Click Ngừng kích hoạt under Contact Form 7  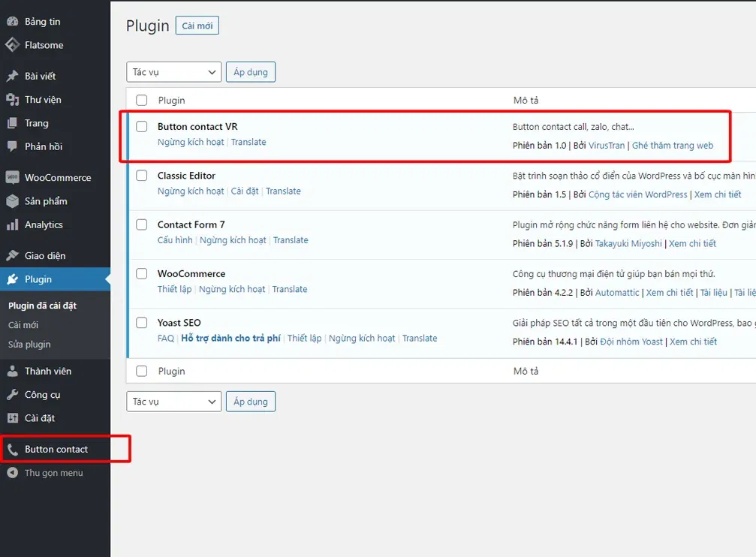[233, 240]
